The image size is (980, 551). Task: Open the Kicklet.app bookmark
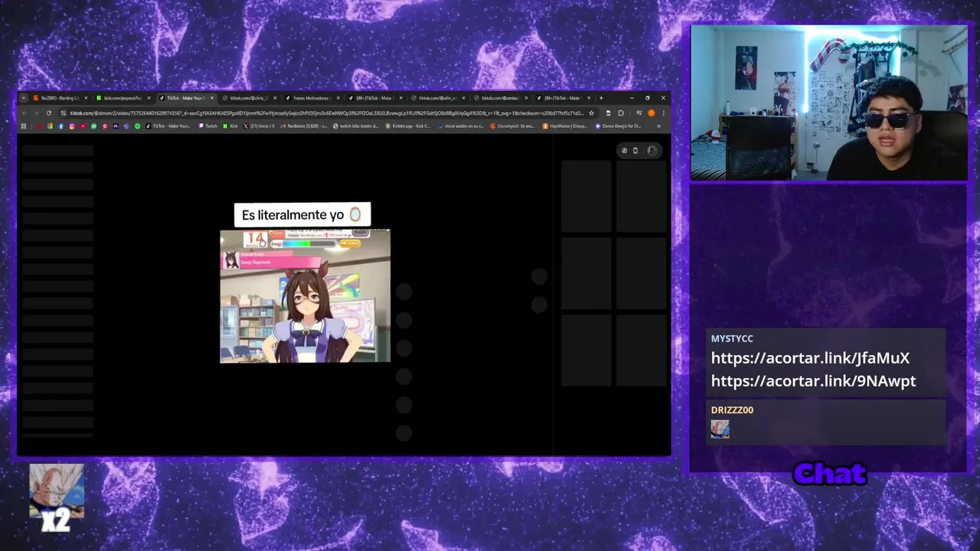[409, 126]
